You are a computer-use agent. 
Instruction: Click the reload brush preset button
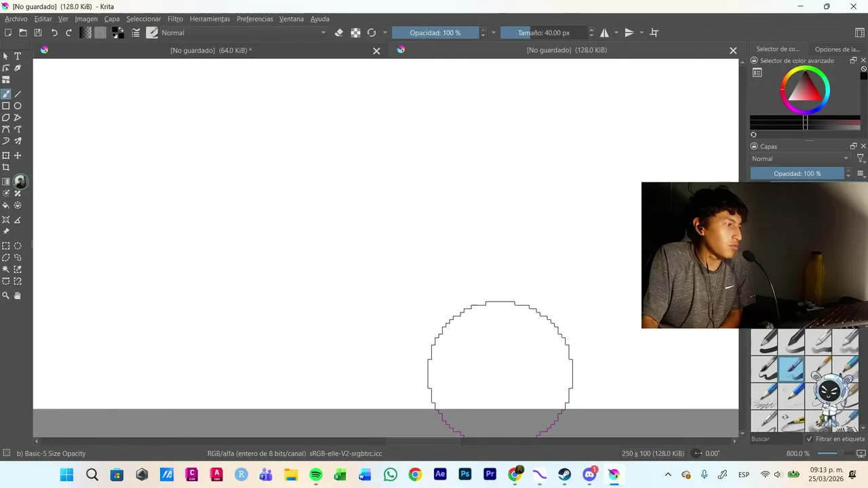click(x=372, y=33)
